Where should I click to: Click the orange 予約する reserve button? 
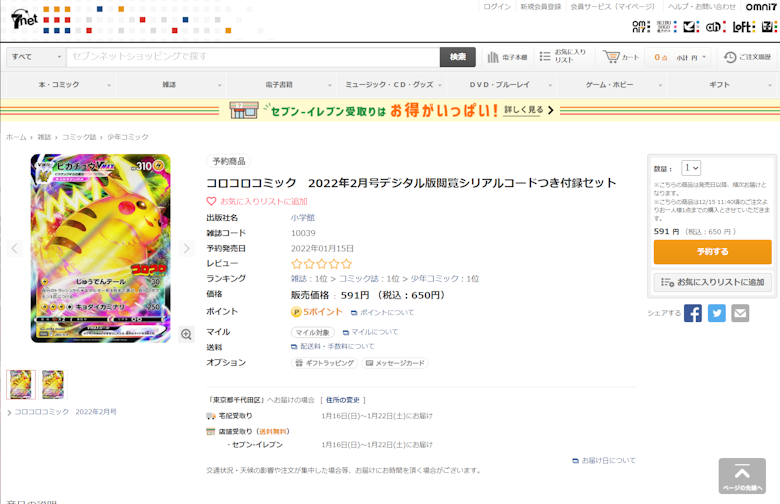pyautogui.click(x=712, y=252)
